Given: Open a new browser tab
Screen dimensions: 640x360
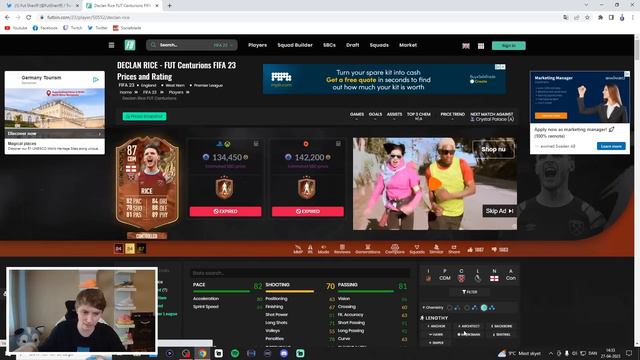Looking at the screenshot, I should [169, 6].
